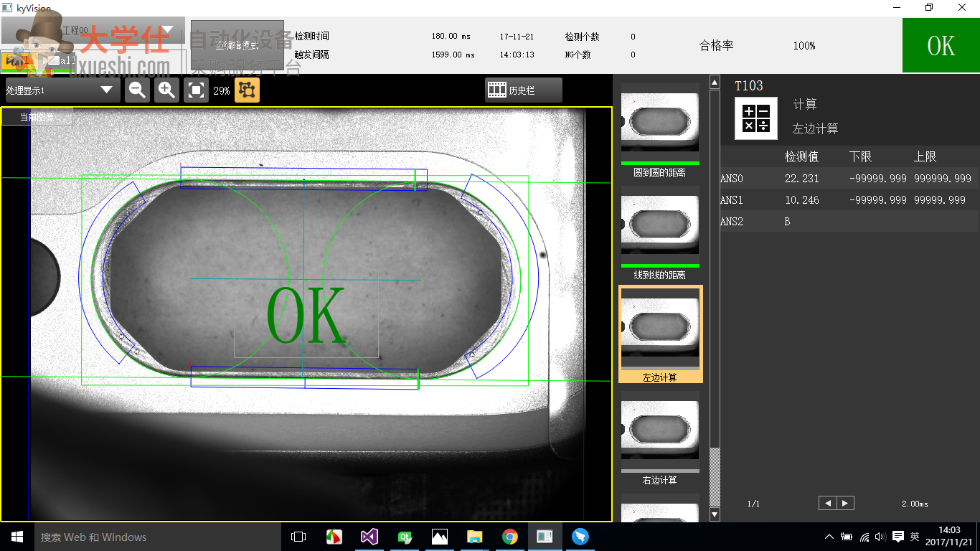
Task: Zoom out the inspection image view
Action: (137, 90)
